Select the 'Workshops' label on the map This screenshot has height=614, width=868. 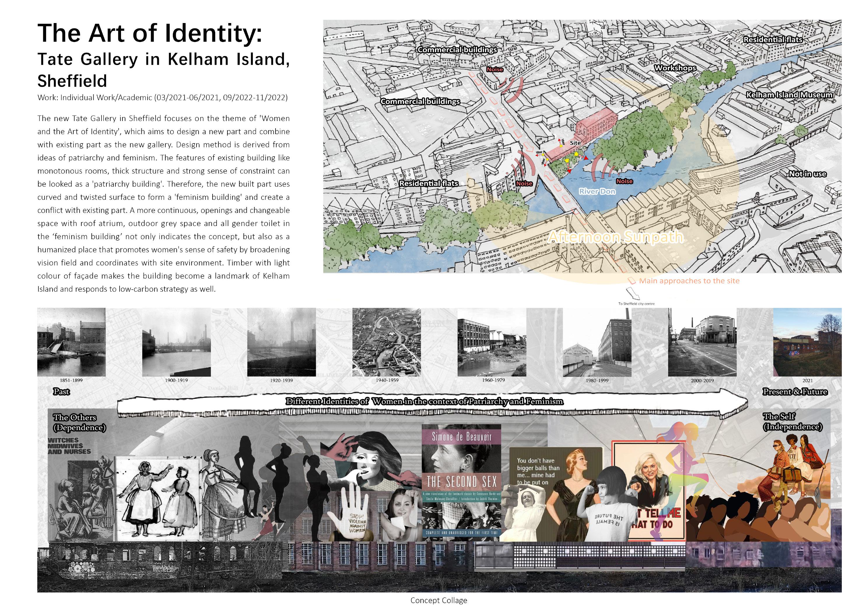(x=675, y=68)
